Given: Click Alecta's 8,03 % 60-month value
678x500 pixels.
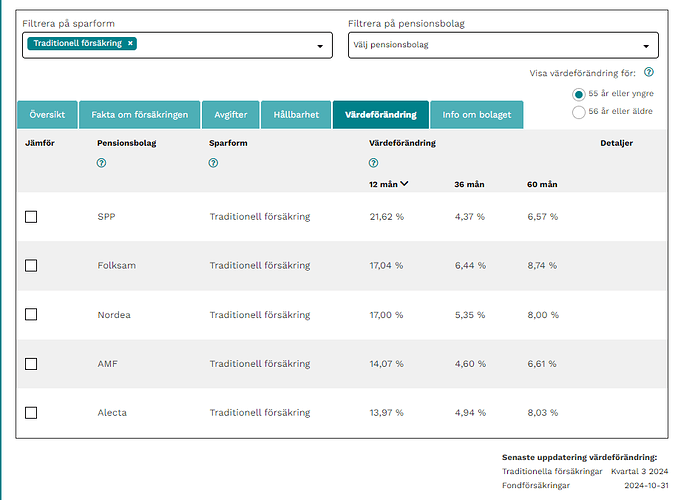Looking at the screenshot, I should pyautogui.click(x=543, y=413).
